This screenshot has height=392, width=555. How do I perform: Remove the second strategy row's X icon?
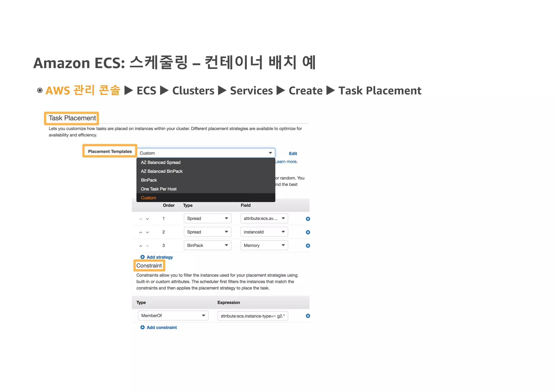point(308,232)
